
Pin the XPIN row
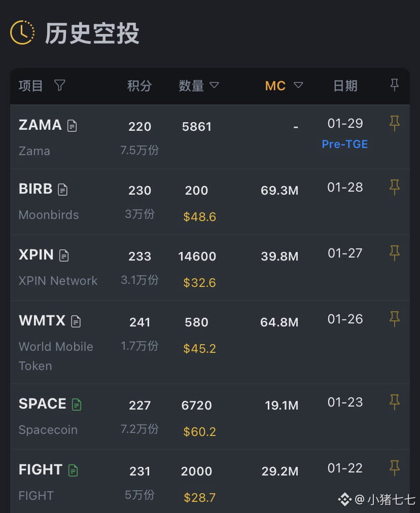[394, 252]
